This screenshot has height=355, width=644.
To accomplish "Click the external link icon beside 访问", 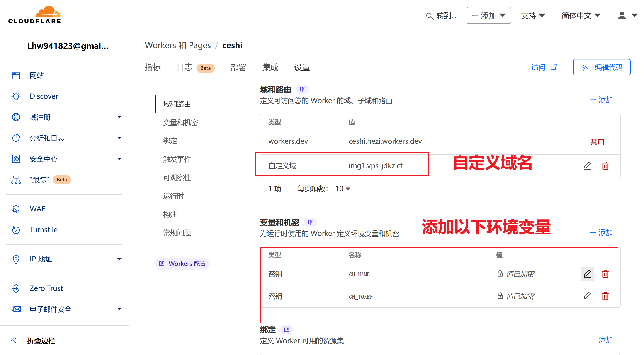I will (554, 67).
